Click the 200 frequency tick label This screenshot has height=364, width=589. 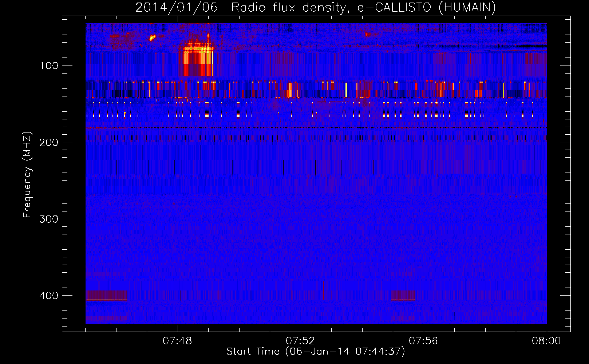tap(49, 142)
